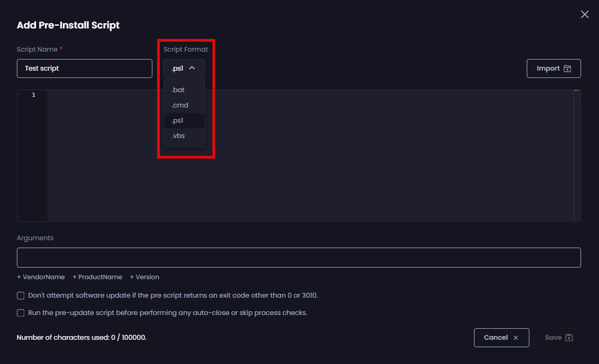Pick the highlighted .ps1 format entry
Viewport: 599px width, 364px height.
click(178, 120)
